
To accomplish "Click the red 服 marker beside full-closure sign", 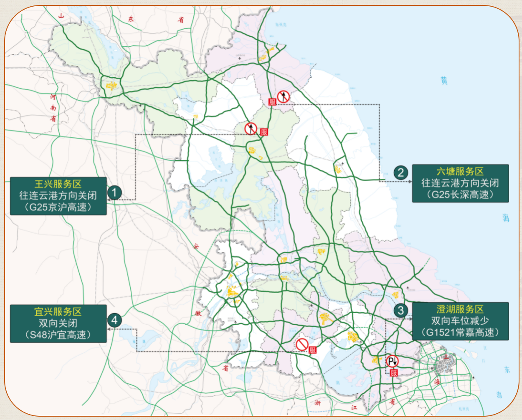I will [x=312, y=350].
